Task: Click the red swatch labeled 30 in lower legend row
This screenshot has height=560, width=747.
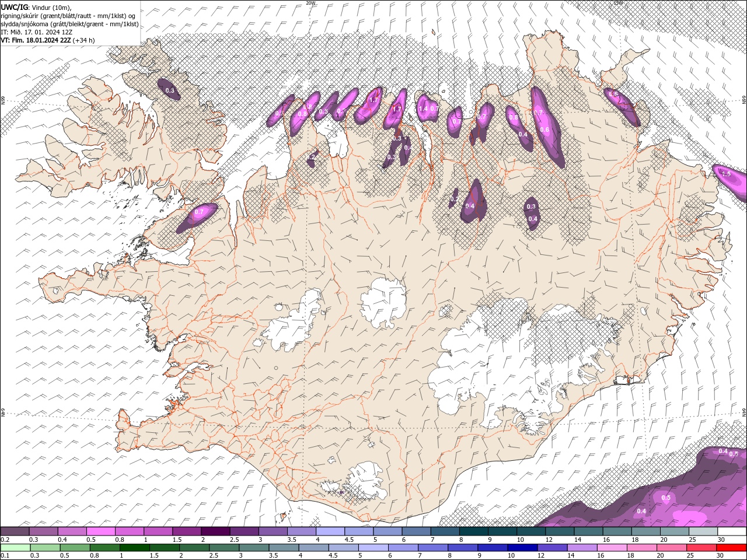Action: coord(731,548)
